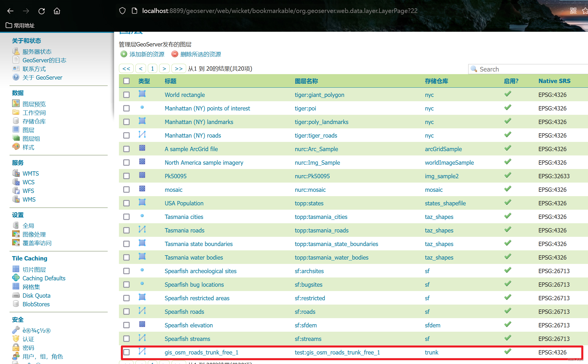588x364 pixels.
Task: Click next page navigation arrow button
Action: tap(164, 69)
